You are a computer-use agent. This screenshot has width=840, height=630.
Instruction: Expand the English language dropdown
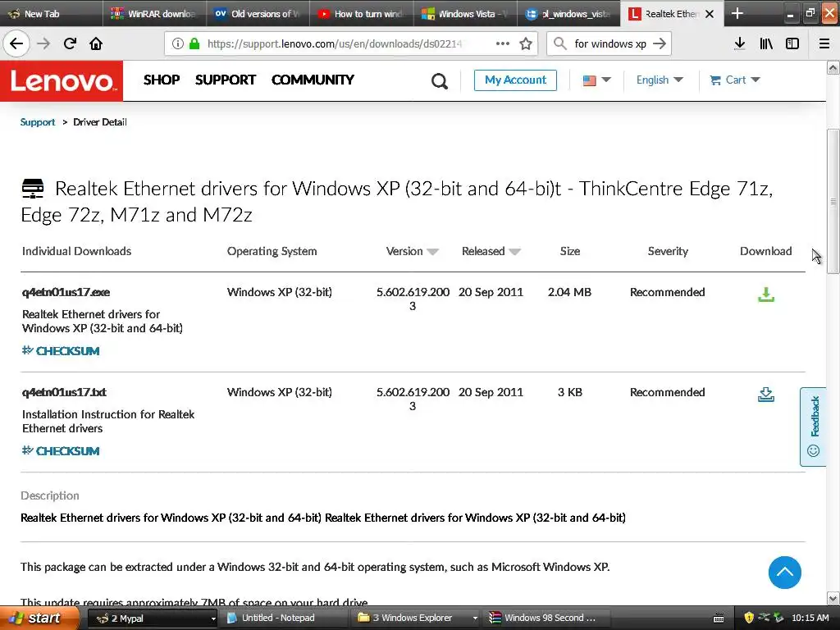660,80
